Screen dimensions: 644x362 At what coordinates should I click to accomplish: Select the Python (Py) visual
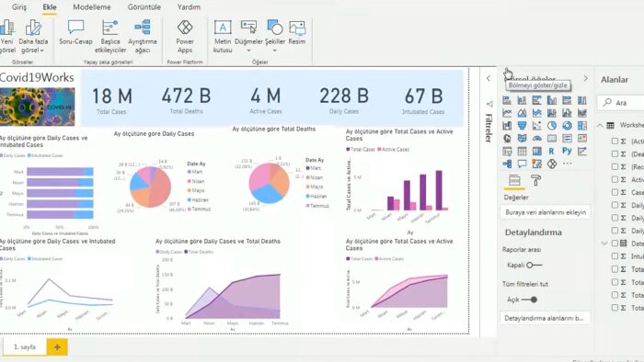click(567, 151)
